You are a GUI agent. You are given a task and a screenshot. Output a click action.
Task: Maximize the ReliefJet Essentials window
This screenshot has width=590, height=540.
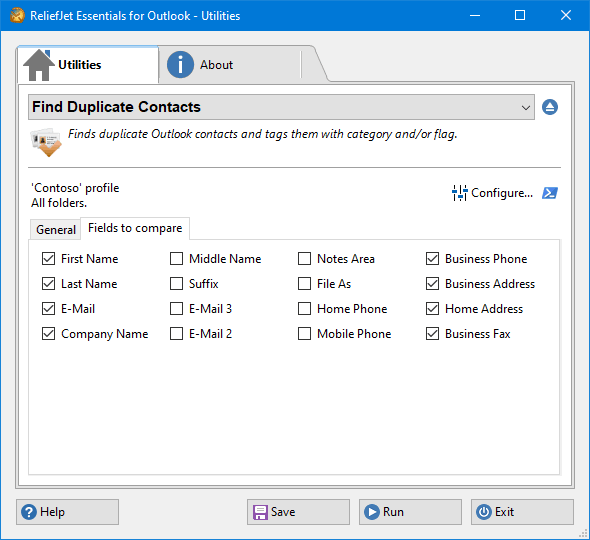click(520, 15)
